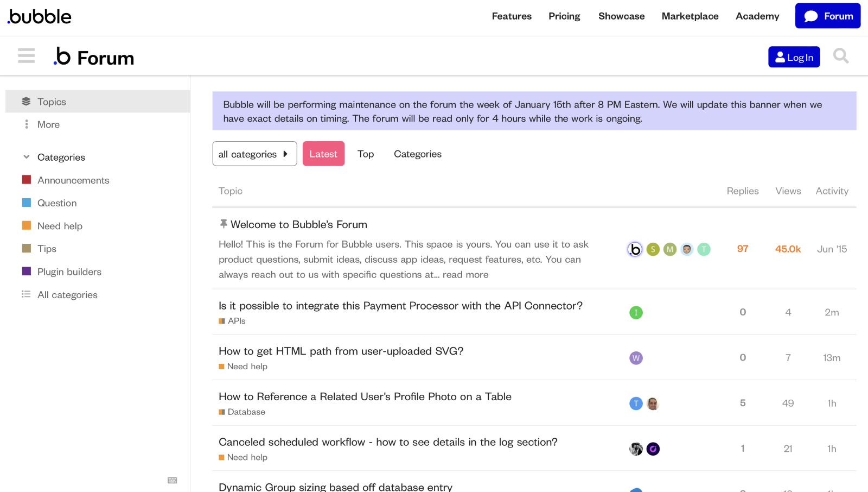868x492 pixels.
Task: Click the photo avatar on Profile Photo topic
Action: tap(653, 403)
